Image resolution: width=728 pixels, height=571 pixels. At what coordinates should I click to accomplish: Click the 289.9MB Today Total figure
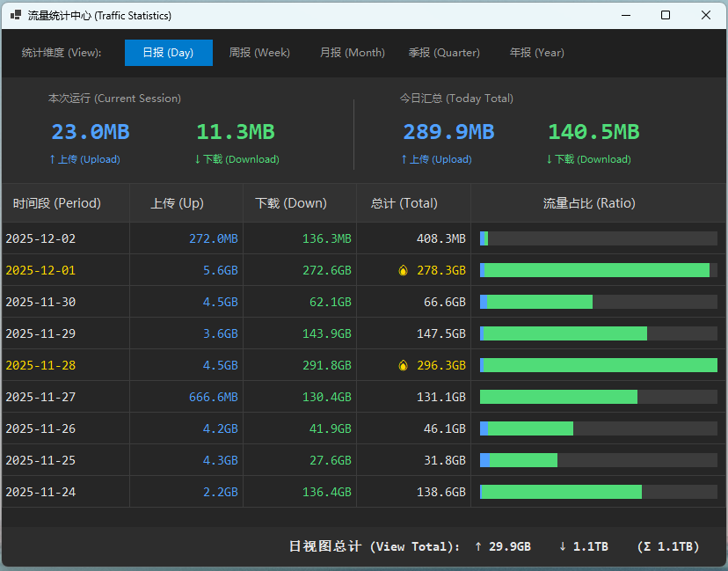pos(448,132)
